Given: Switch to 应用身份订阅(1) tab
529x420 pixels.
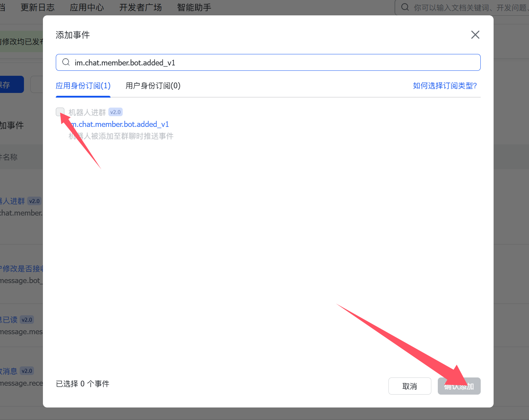Looking at the screenshot, I should point(83,86).
